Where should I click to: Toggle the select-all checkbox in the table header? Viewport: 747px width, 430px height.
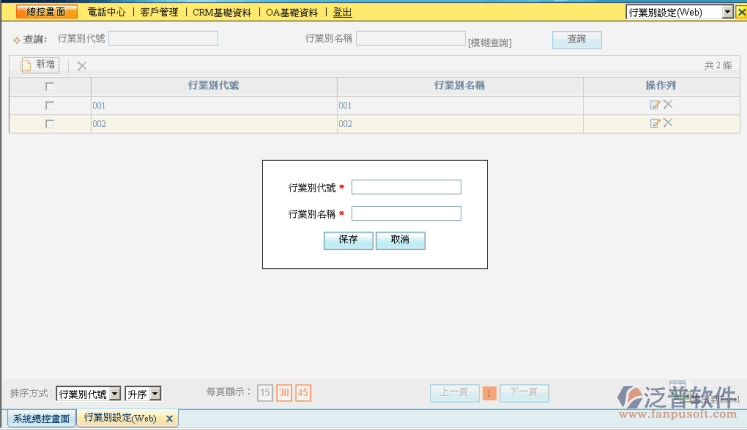click(x=50, y=86)
